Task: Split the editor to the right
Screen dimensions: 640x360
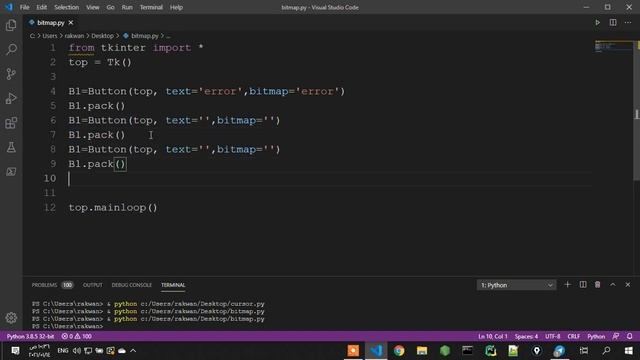Action: pyautogui.click(x=613, y=22)
